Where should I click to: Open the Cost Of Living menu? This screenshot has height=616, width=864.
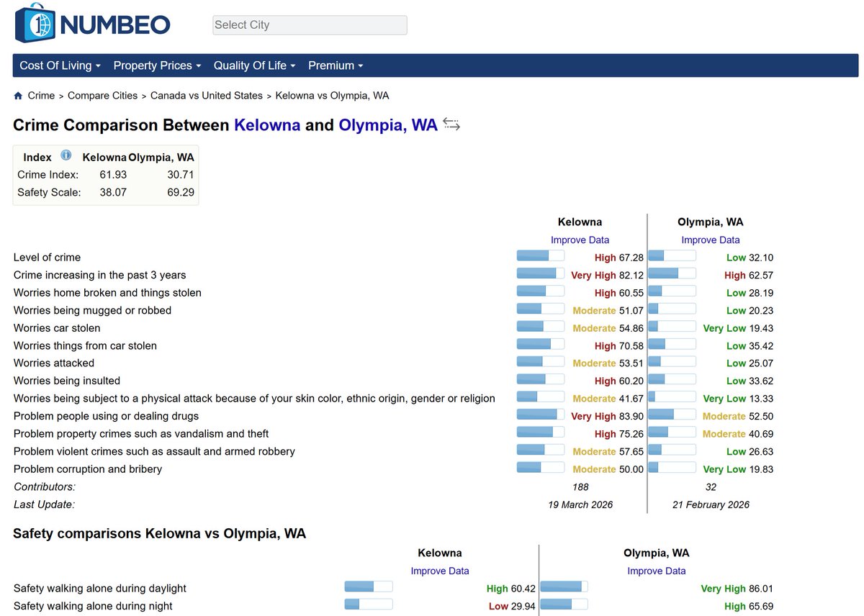[x=60, y=65]
